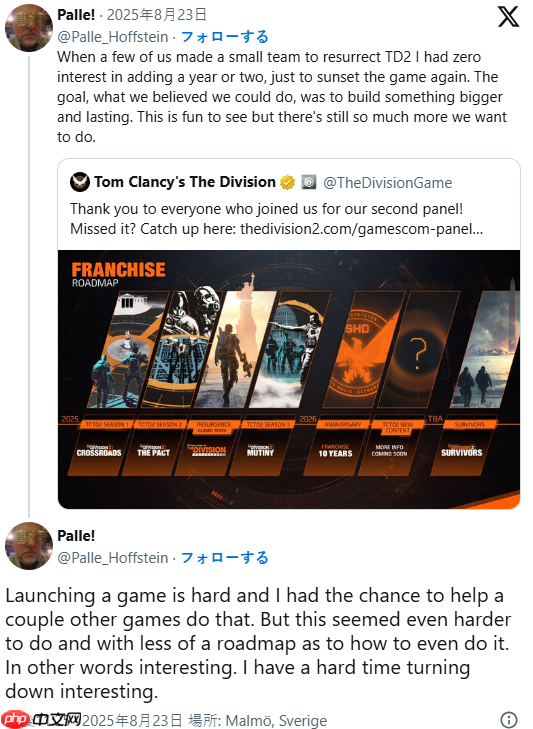This screenshot has height=729, width=533.
Task: Open @Palle_Hoffstein handle in first tweet
Action: pyautogui.click(x=113, y=37)
